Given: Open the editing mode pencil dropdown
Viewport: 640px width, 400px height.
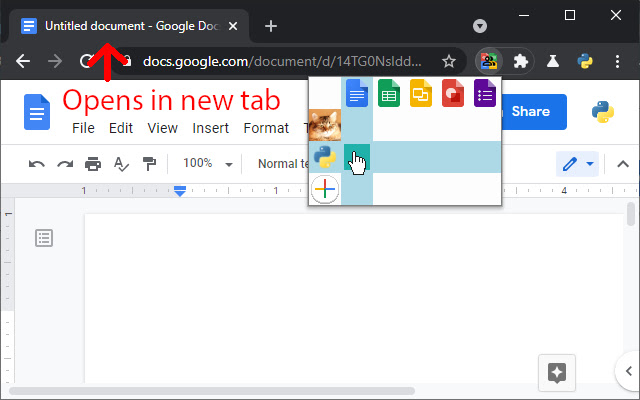Looking at the screenshot, I should click(x=576, y=164).
